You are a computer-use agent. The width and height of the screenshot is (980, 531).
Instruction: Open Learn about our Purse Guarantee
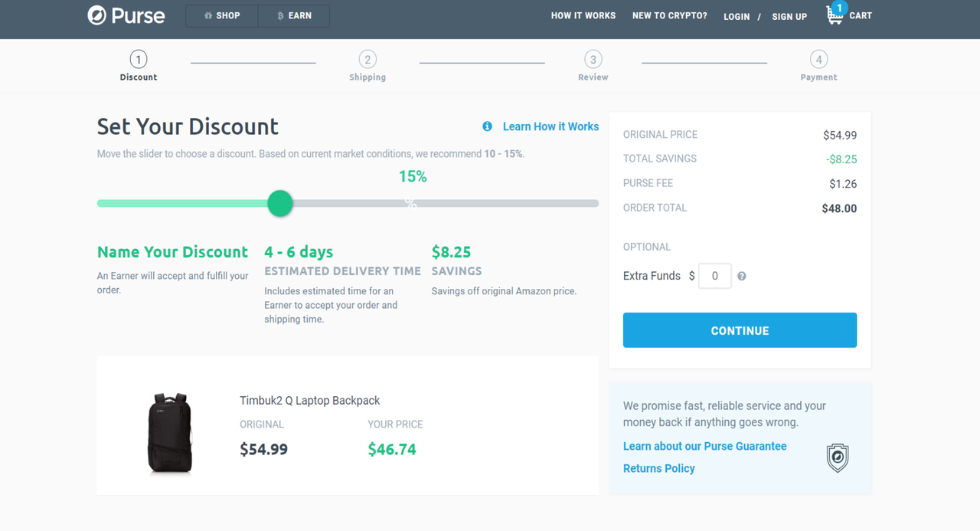click(x=704, y=446)
